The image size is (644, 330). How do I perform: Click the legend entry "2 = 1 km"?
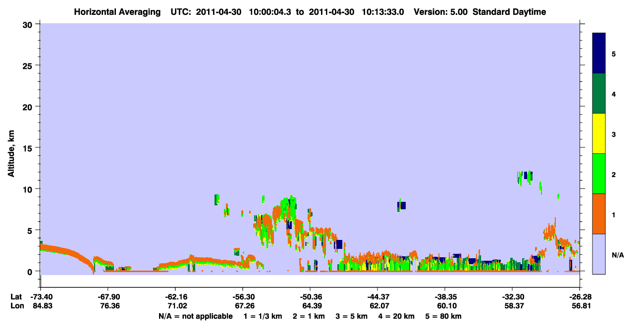tap(309, 316)
